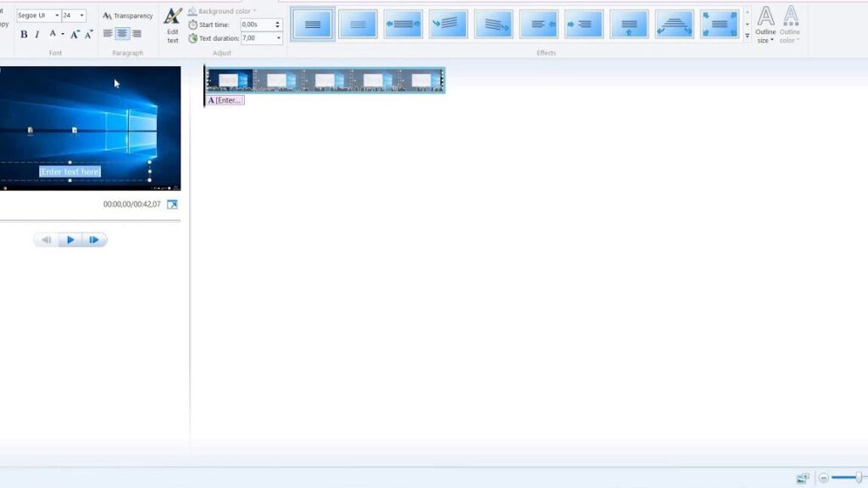Viewport: 868px width, 488px height.
Task: Toggle italic text formatting
Action: [x=36, y=34]
